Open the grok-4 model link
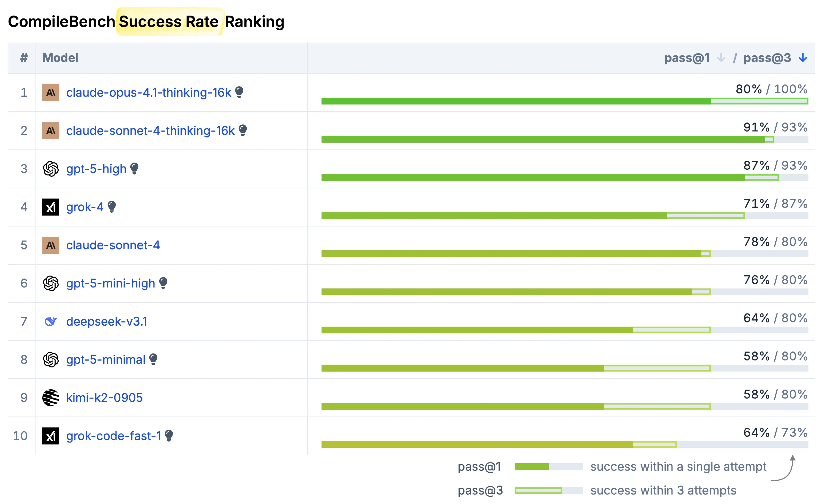The image size is (824, 504). point(85,207)
